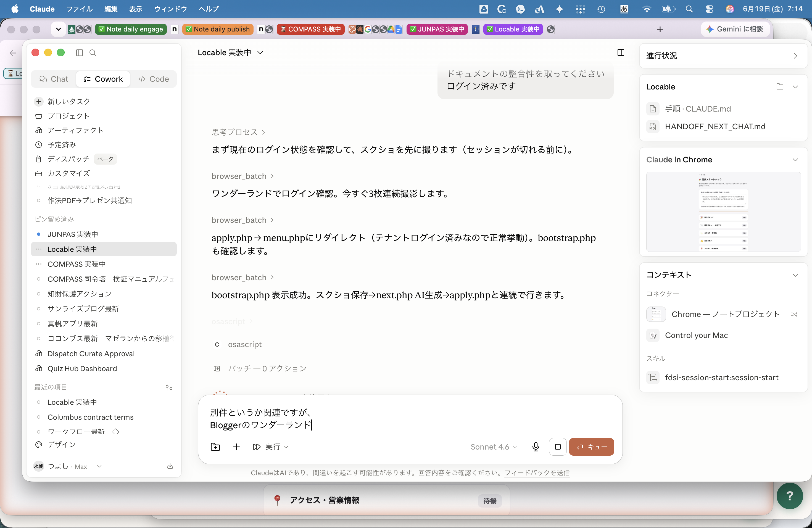Open アクセス・営業情報 row in background window

pos(387,500)
